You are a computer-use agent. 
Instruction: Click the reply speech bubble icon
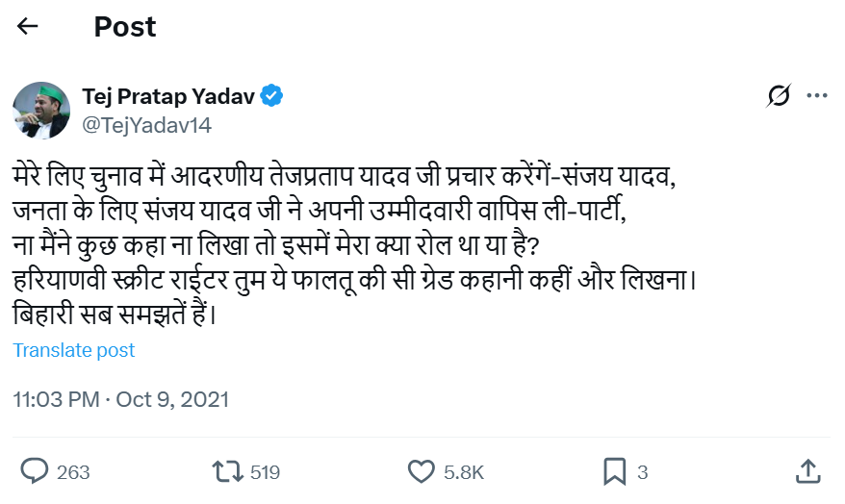(x=35, y=471)
